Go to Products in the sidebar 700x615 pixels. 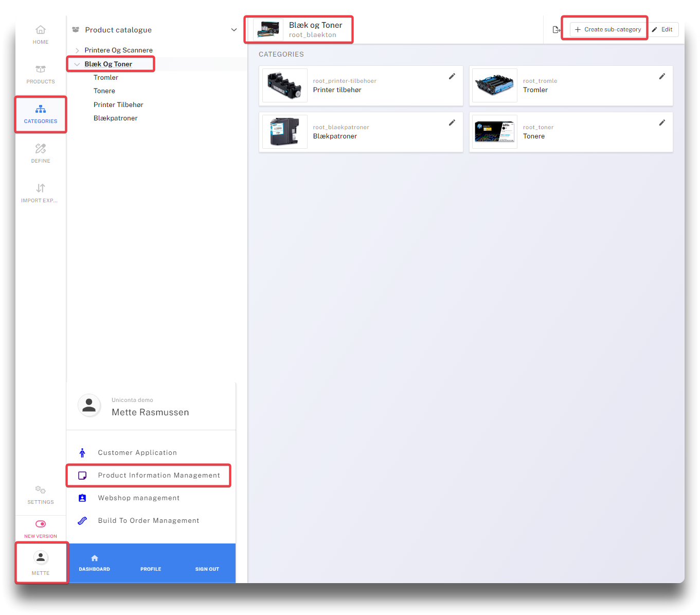click(41, 74)
